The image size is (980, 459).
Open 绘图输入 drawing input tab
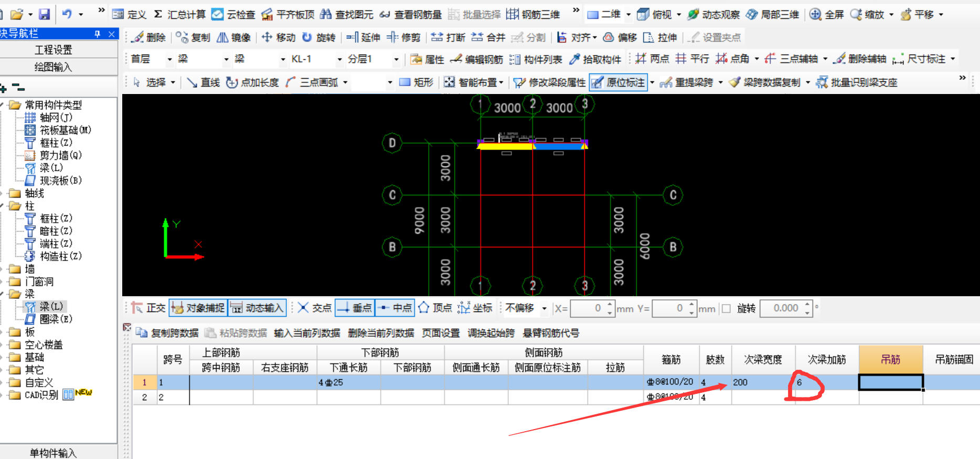tap(54, 67)
